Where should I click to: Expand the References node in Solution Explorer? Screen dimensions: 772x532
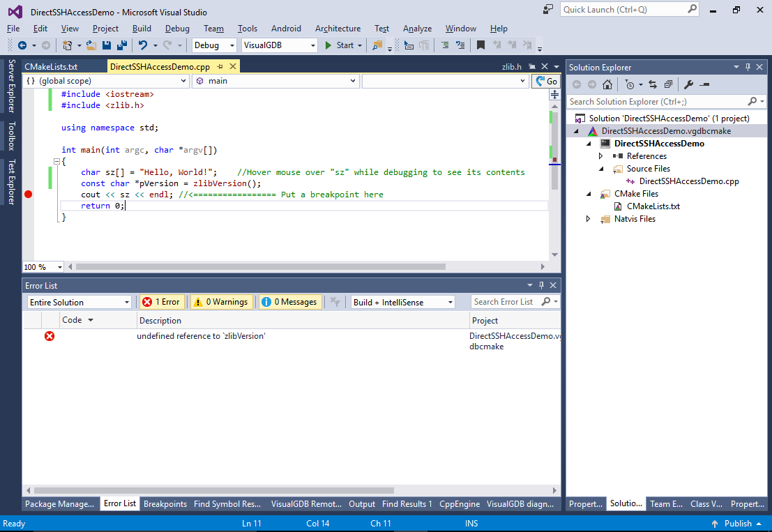[601, 156]
